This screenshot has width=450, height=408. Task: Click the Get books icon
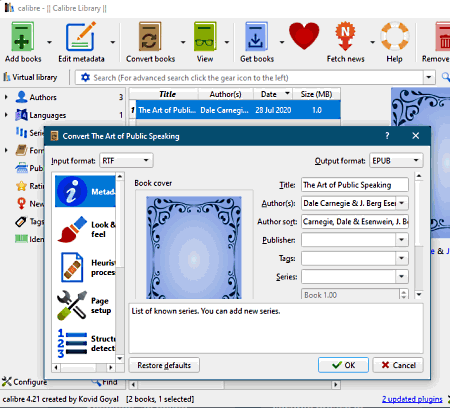pyautogui.click(x=256, y=37)
